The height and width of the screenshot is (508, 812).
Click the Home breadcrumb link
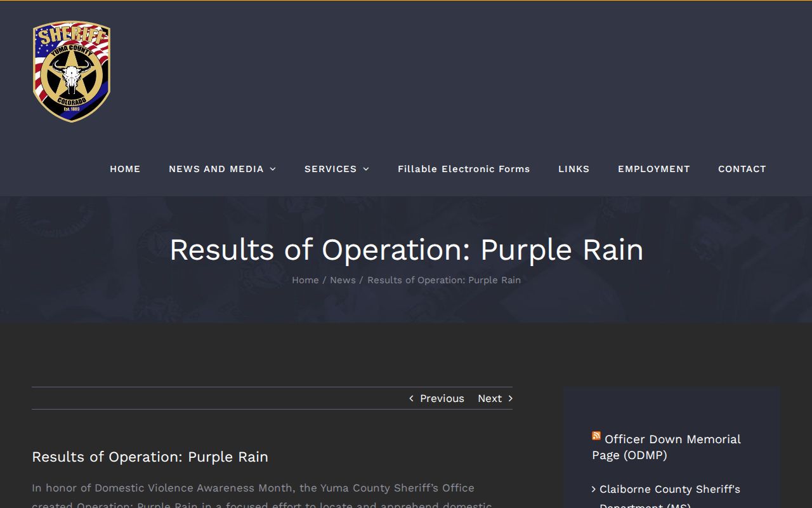[305, 280]
